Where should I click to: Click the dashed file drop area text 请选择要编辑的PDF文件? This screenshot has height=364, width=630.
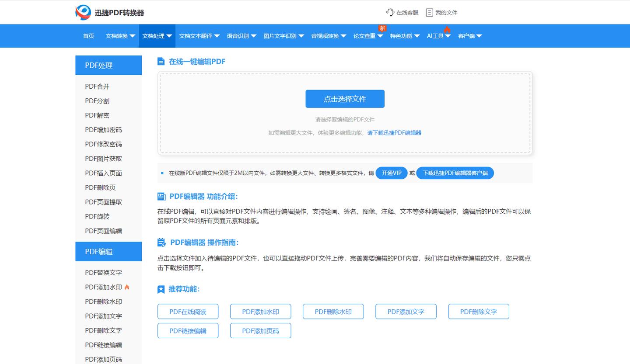pyautogui.click(x=345, y=119)
